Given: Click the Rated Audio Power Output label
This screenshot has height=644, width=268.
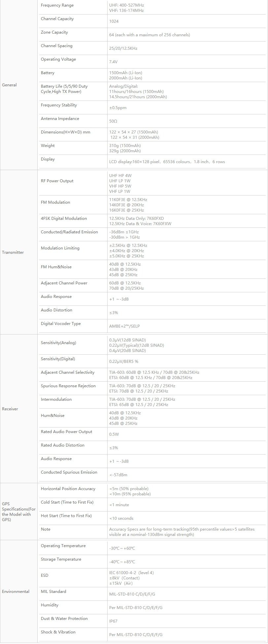Looking at the screenshot, I should (67, 432).
